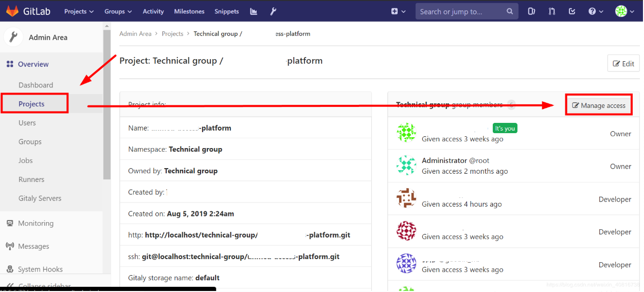Click the Administrator member avatar

406,165
